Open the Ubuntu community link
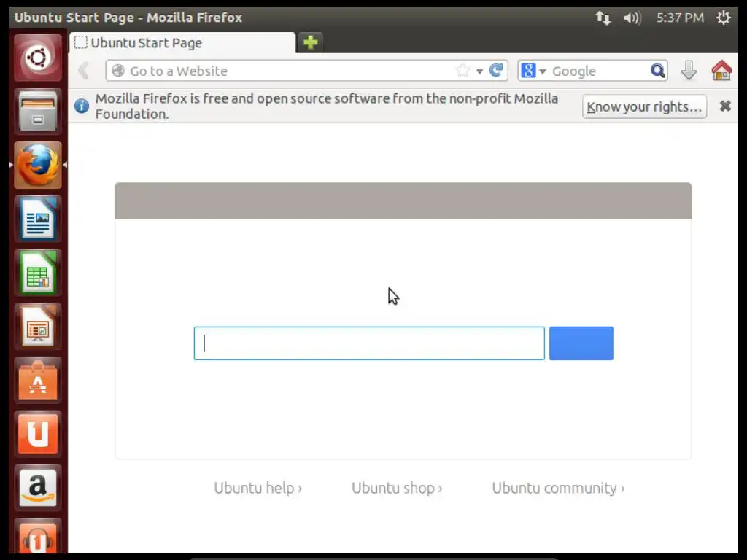Screen dimensions: 747x560 coord(558,488)
